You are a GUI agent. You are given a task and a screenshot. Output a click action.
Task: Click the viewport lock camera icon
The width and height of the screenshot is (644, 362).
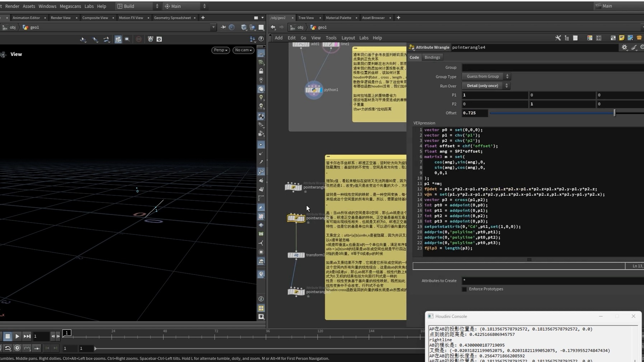coord(261,71)
